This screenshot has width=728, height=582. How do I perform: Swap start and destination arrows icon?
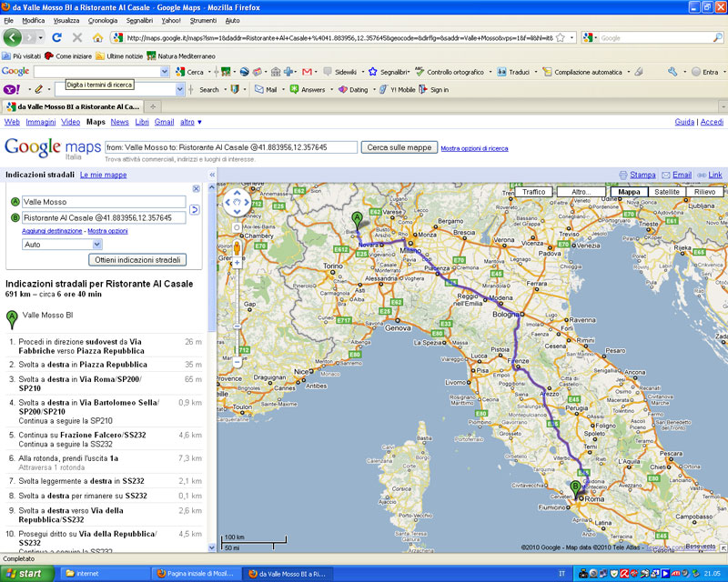tap(195, 210)
